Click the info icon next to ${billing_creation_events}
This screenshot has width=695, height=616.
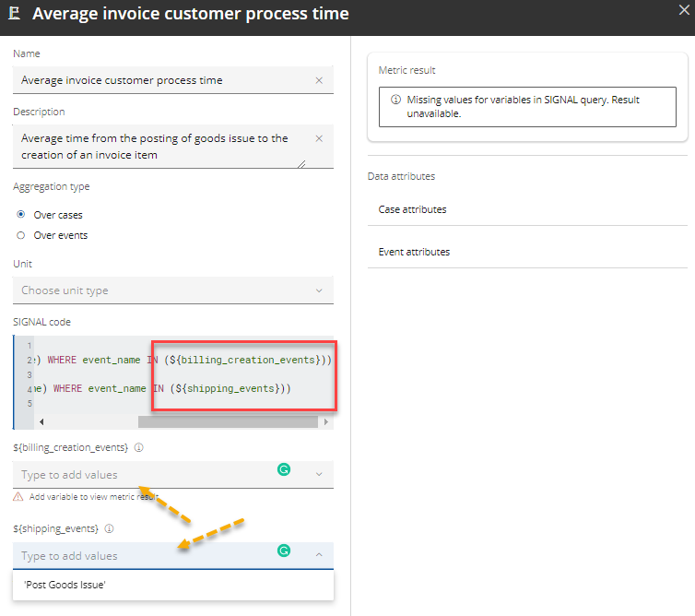(139, 447)
